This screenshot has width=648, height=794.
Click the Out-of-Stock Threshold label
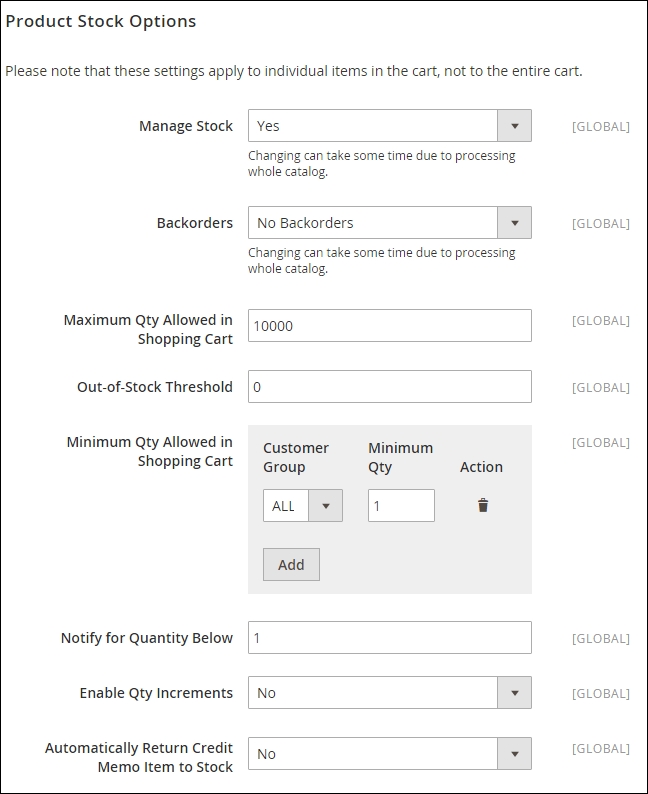coord(155,387)
